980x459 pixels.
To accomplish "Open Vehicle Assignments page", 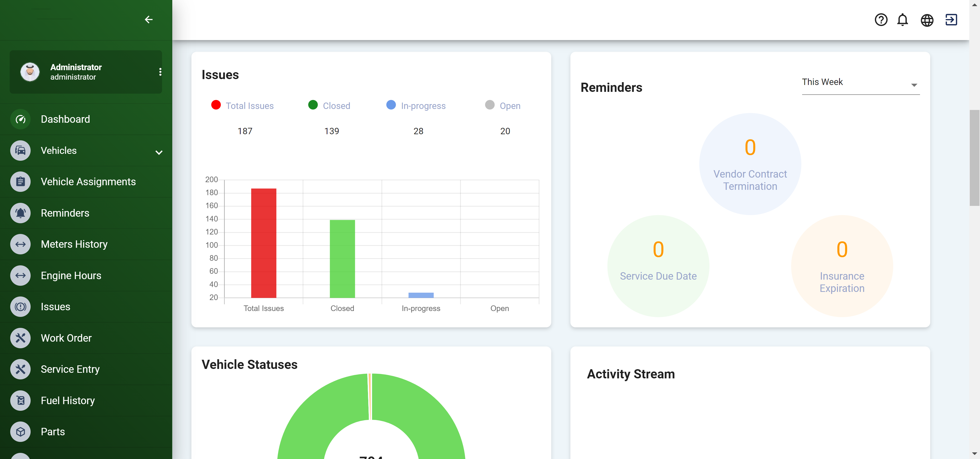I will pos(86,182).
